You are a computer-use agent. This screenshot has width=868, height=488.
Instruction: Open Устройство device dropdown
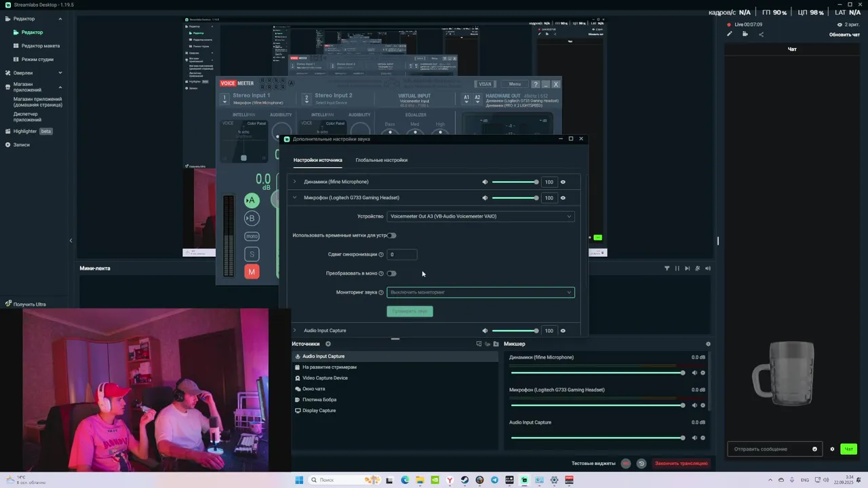481,216
